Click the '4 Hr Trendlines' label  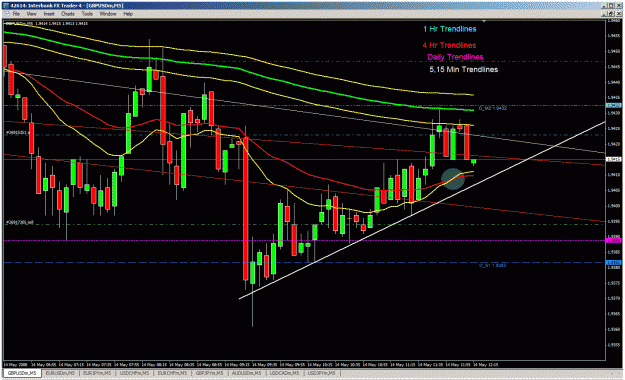pyautogui.click(x=449, y=45)
